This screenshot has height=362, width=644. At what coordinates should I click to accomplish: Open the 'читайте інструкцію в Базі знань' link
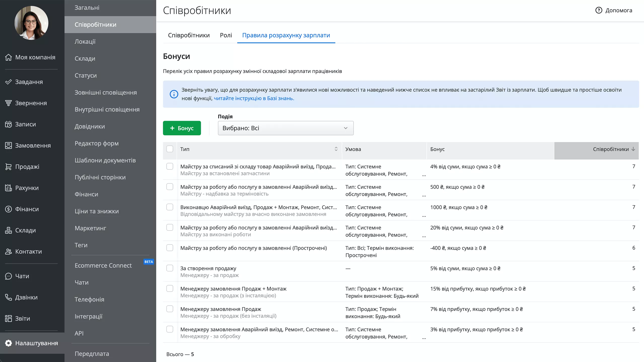(254, 98)
